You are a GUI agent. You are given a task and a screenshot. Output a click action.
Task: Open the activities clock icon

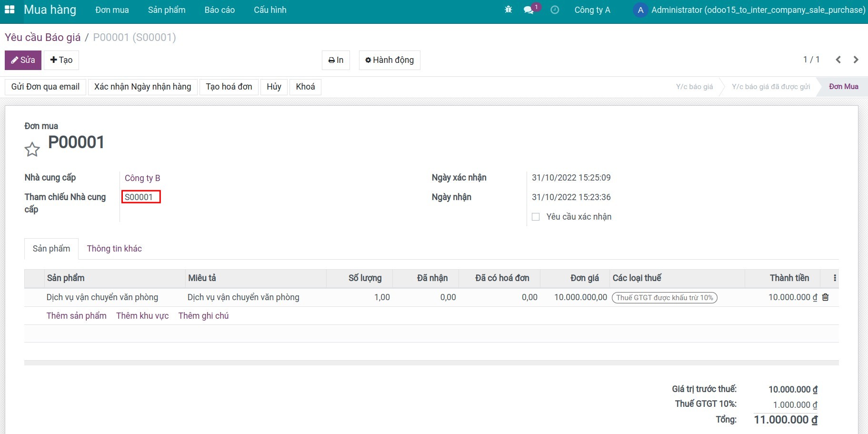555,10
